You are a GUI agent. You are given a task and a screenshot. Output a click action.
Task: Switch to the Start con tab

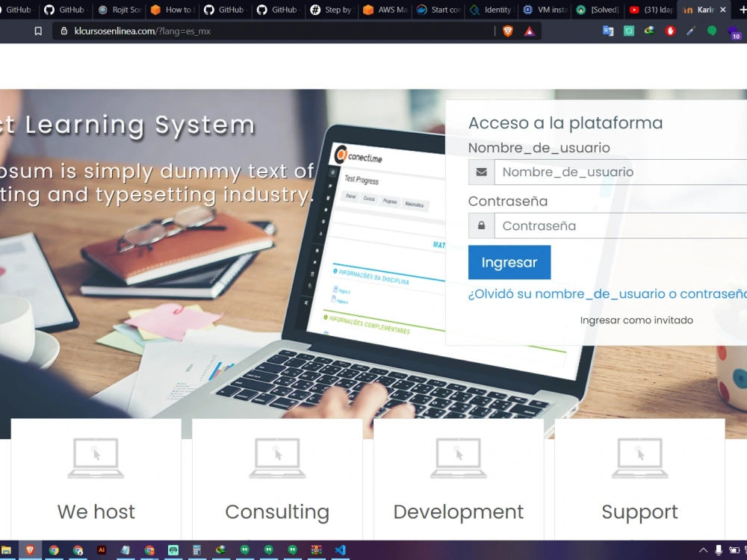439,10
